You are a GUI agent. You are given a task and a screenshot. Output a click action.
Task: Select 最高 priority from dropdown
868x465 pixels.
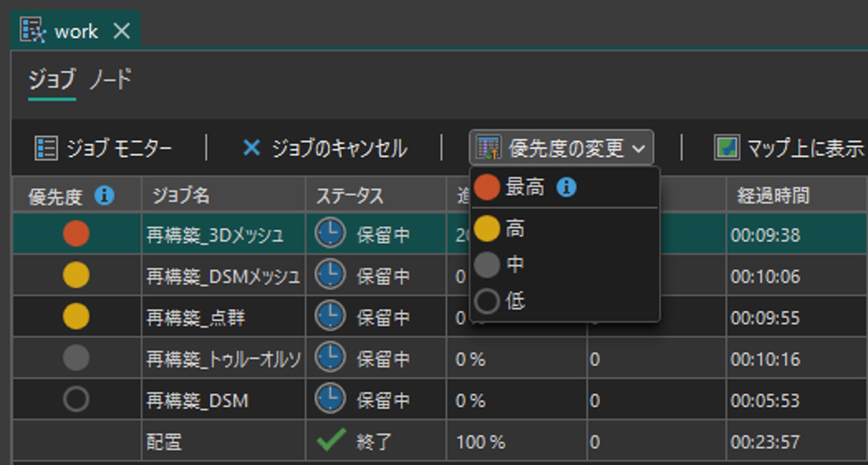pos(525,187)
